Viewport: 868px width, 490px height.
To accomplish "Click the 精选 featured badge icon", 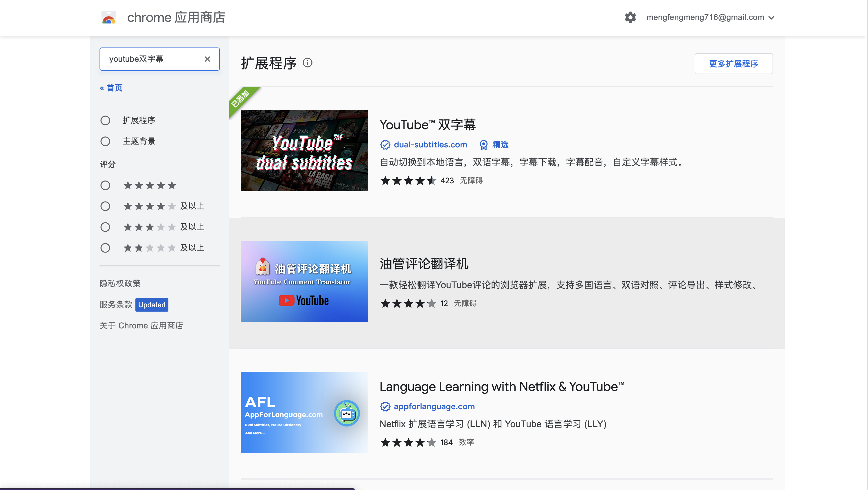I will click(x=483, y=145).
